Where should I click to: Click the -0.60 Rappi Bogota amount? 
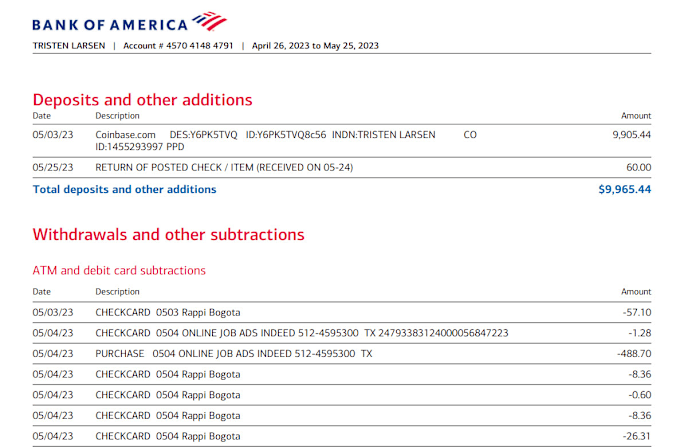[640, 395]
